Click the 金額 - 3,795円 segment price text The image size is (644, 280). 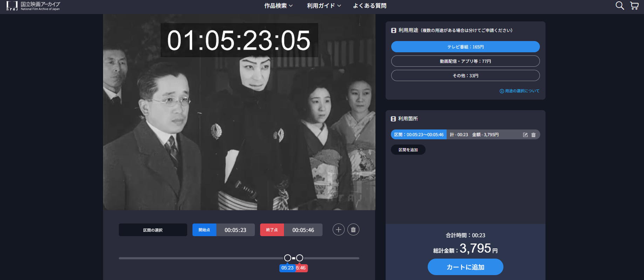click(485, 135)
